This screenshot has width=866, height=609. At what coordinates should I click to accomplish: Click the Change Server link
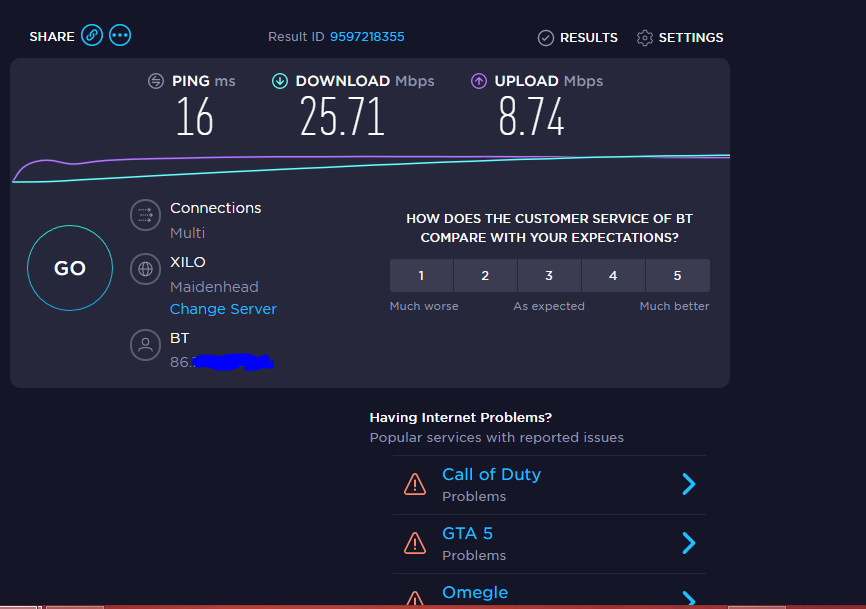[x=223, y=309]
